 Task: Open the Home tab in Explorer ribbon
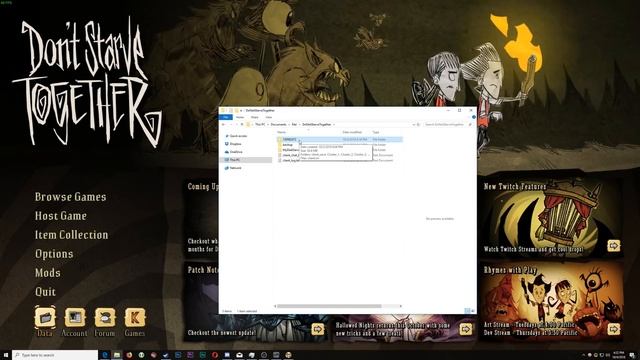240,117
